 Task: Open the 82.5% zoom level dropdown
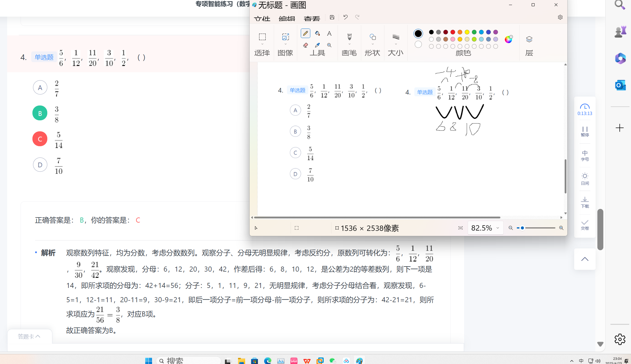(497, 228)
